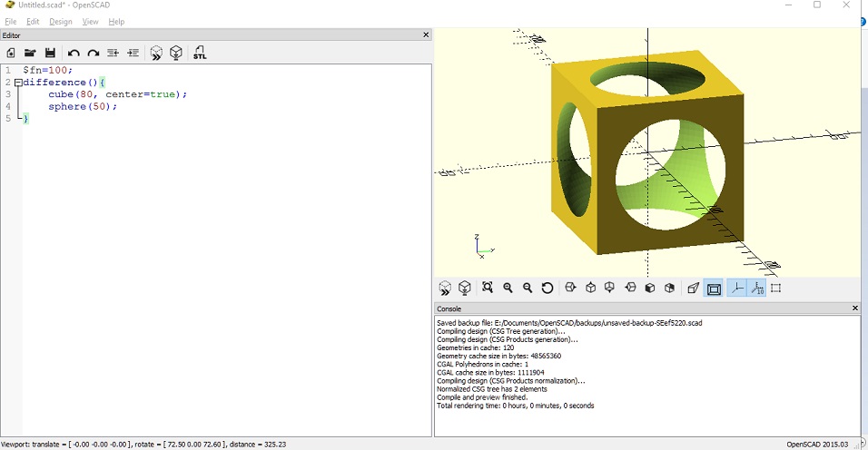The width and height of the screenshot is (868, 450).
Task: Save the file using the floppy disk icon
Action: click(x=50, y=53)
